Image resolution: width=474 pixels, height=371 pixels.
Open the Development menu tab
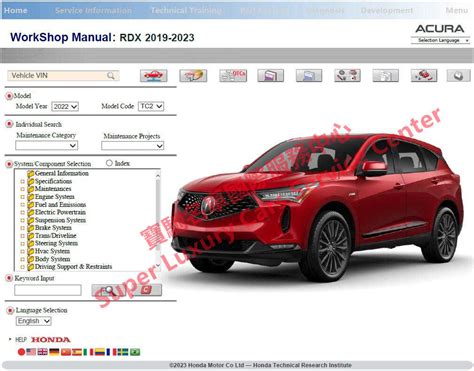click(x=387, y=11)
